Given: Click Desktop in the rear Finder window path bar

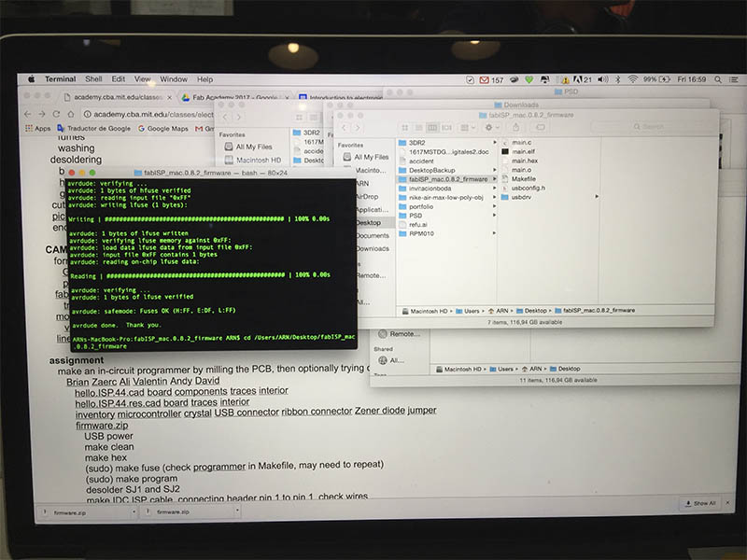Looking at the screenshot, I should (x=565, y=369).
